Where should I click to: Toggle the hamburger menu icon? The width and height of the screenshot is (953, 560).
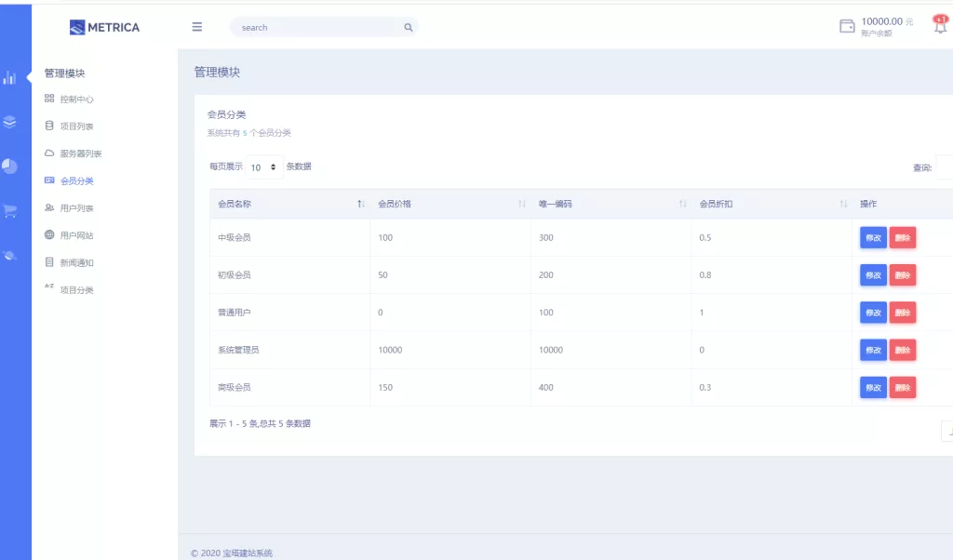pos(197,27)
